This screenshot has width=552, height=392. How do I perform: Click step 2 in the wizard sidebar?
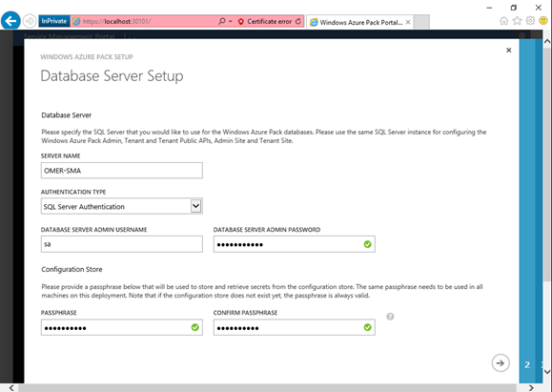tap(527, 365)
